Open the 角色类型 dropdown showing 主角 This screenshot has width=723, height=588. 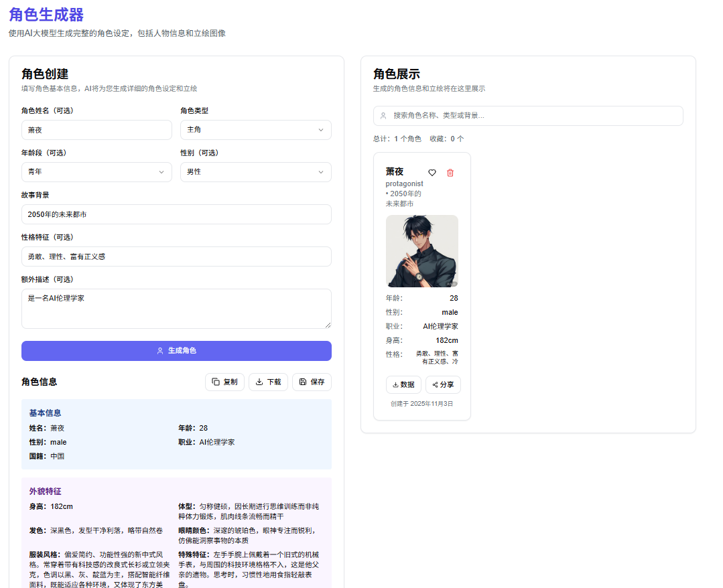[x=255, y=130]
